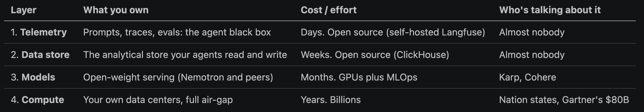Click the self-hosted Langfuse cost cell

tap(393, 32)
